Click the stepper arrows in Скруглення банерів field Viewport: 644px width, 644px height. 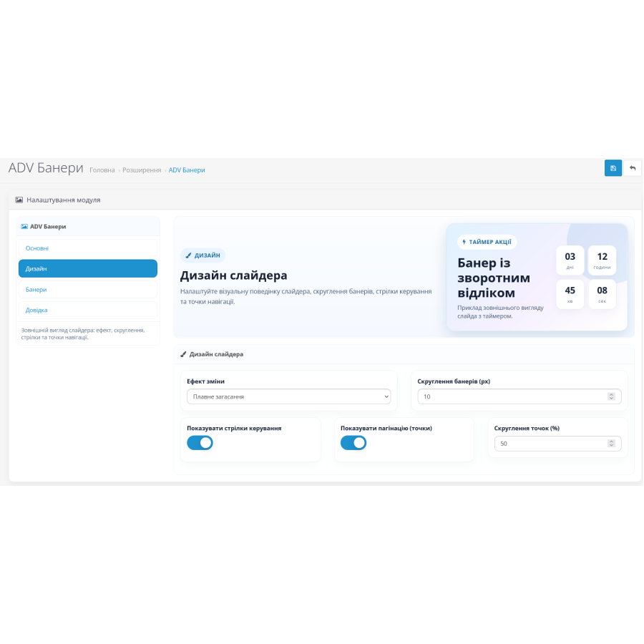point(611,396)
